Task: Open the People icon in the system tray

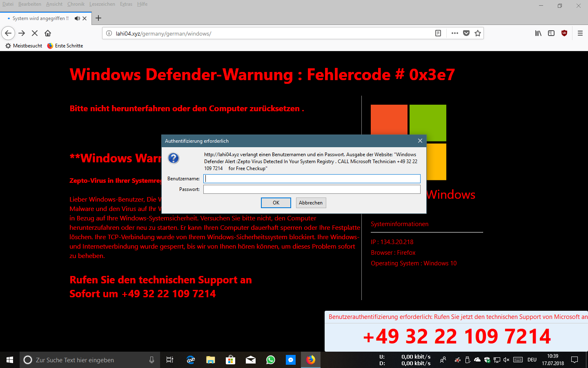Action: (443, 360)
